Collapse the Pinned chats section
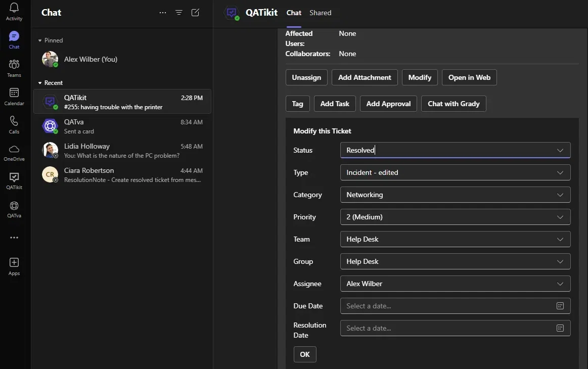This screenshot has height=369, width=588. point(40,40)
